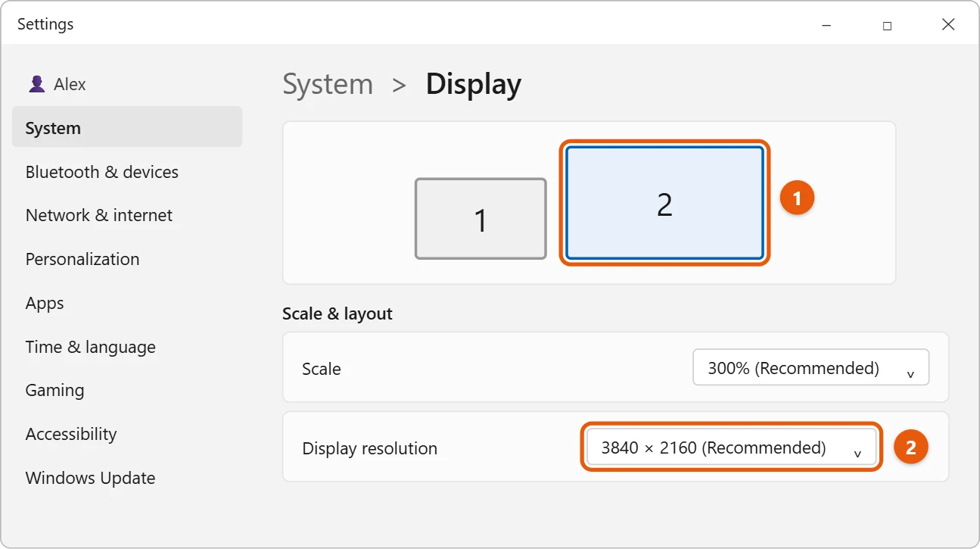Screen dimensions: 980x549
Task: Open the Scale dropdown showing 300%
Action: [810, 368]
